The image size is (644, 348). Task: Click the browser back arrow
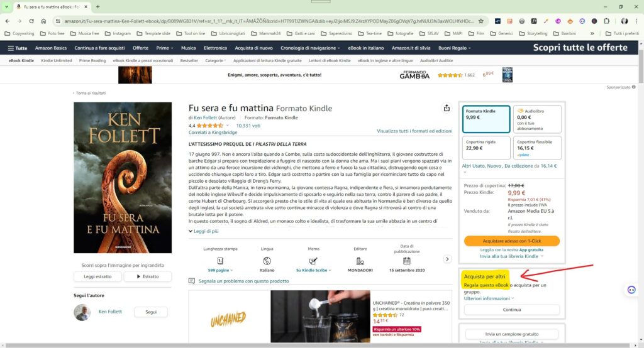(8, 21)
